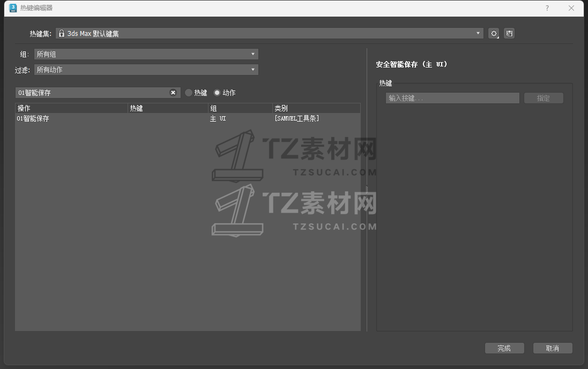This screenshot has width=588, height=369.
Task: Click the panel splitter handle between panes
Action: [x=367, y=190]
